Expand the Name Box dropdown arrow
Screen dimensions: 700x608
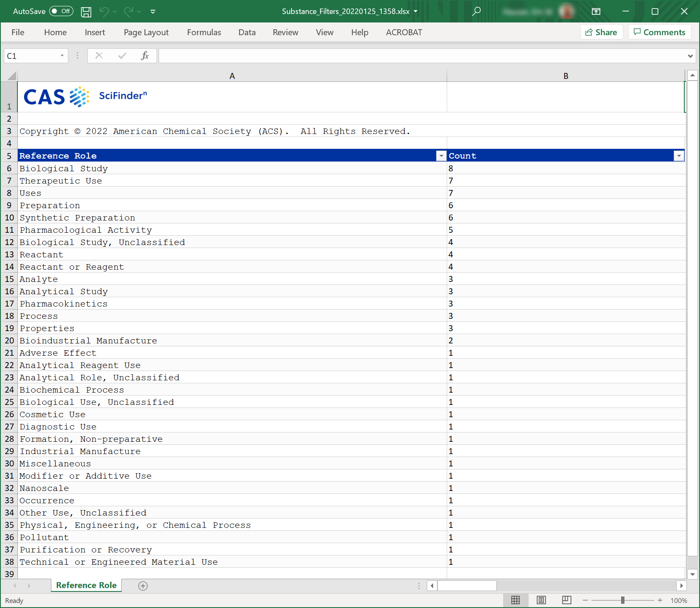point(62,56)
